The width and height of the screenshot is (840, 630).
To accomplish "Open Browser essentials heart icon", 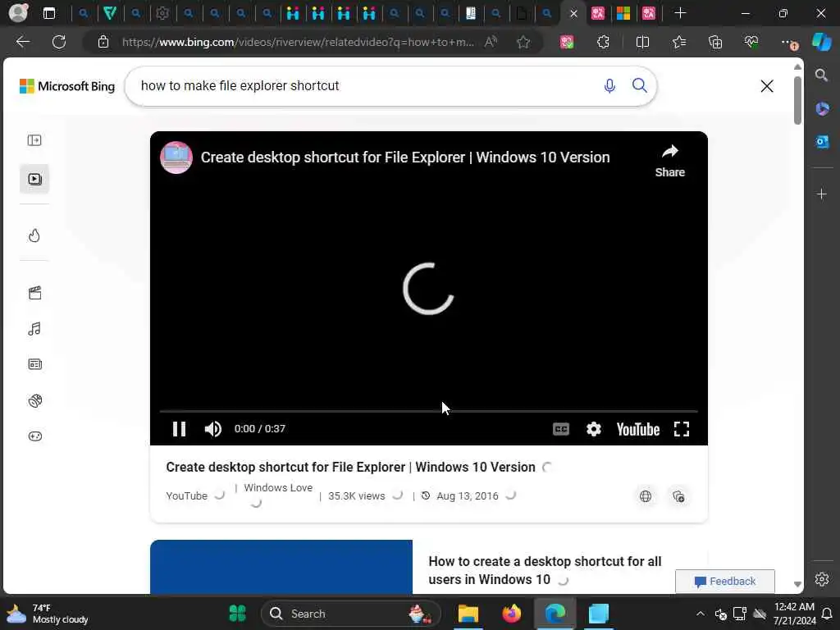I will click(x=751, y=42).
